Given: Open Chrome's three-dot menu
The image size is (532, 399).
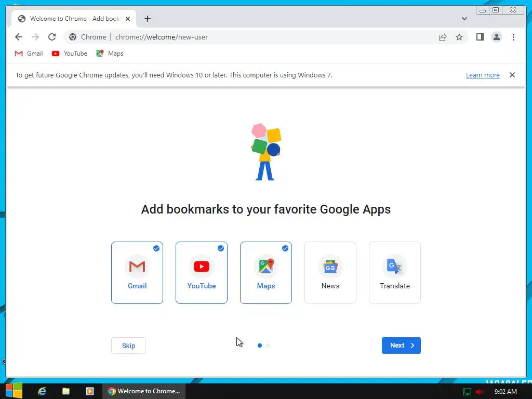Looking at the screenshot, I should coord(513,37).
